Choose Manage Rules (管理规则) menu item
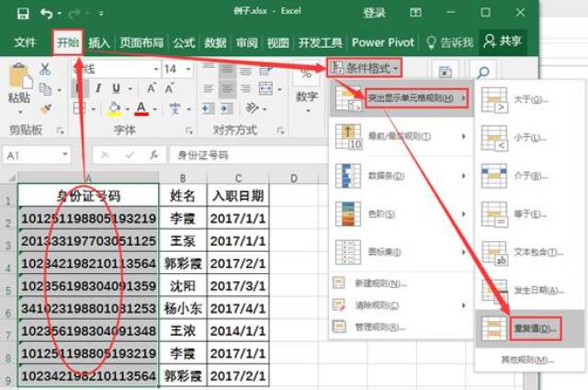 [401, 327]
